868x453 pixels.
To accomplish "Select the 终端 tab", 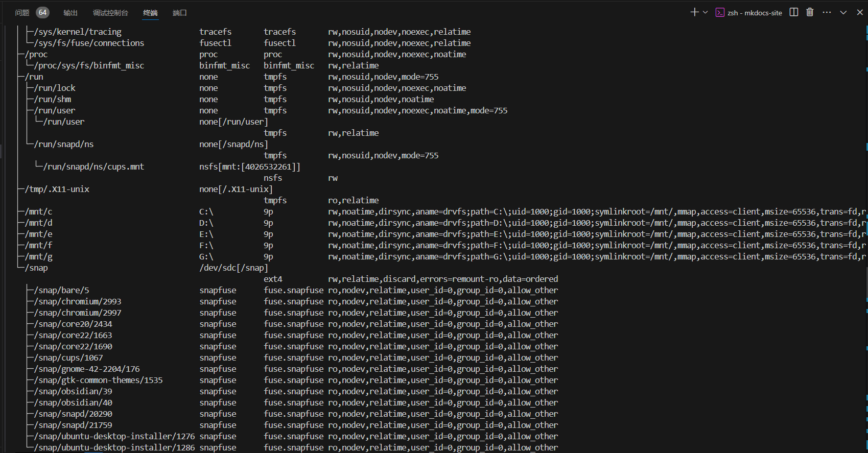I will (150, 13).
